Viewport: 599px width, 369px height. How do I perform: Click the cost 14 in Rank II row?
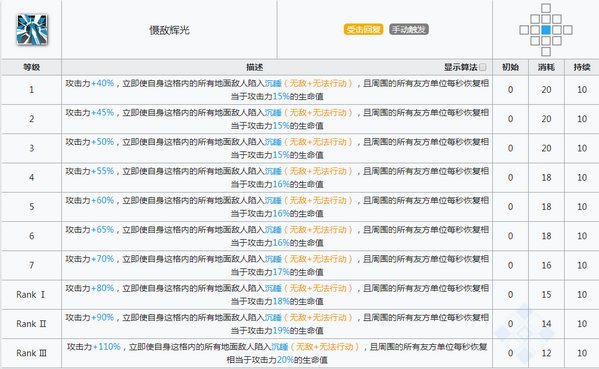tap(546, 324)
